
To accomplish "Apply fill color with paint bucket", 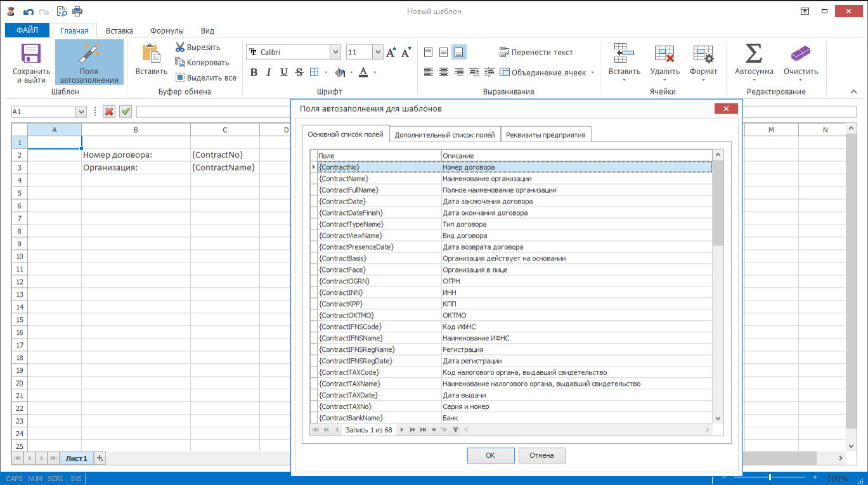I will tap(339, 72).
